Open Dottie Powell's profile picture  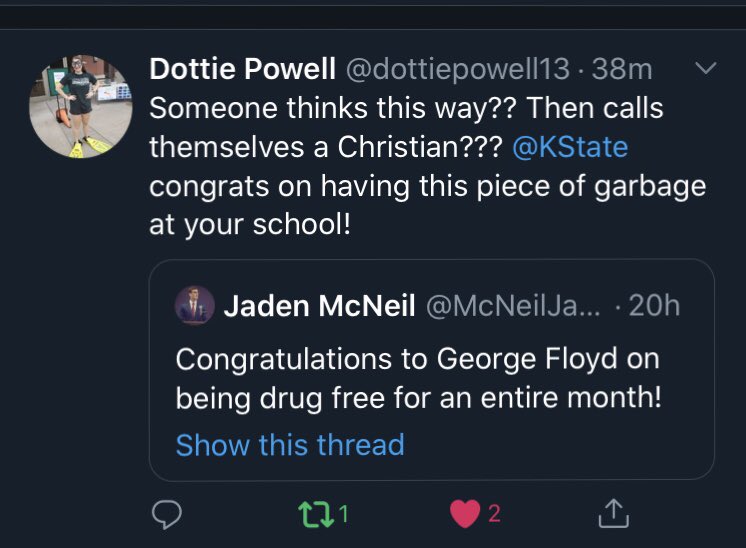pos(81,107)
